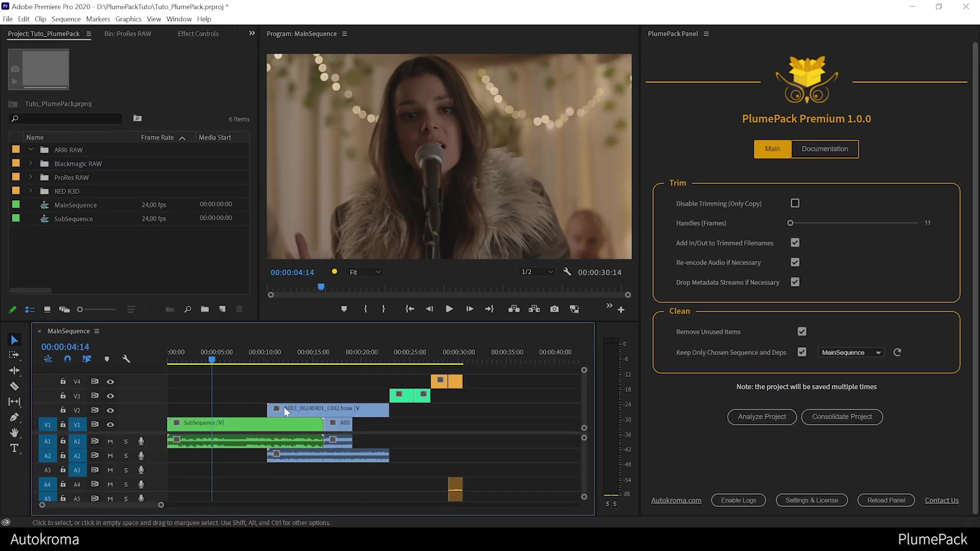Hide video track V3 with eye icon
The image size is (980, 551).
pos(110,396)
